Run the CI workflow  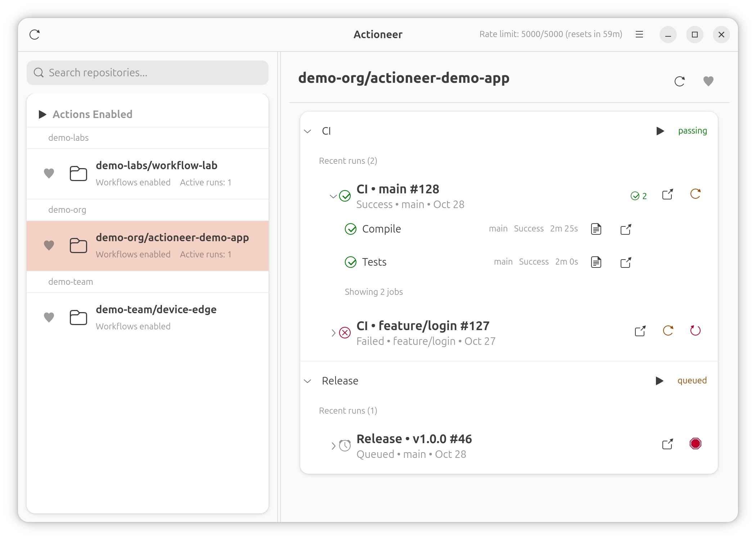coord(661,131)
